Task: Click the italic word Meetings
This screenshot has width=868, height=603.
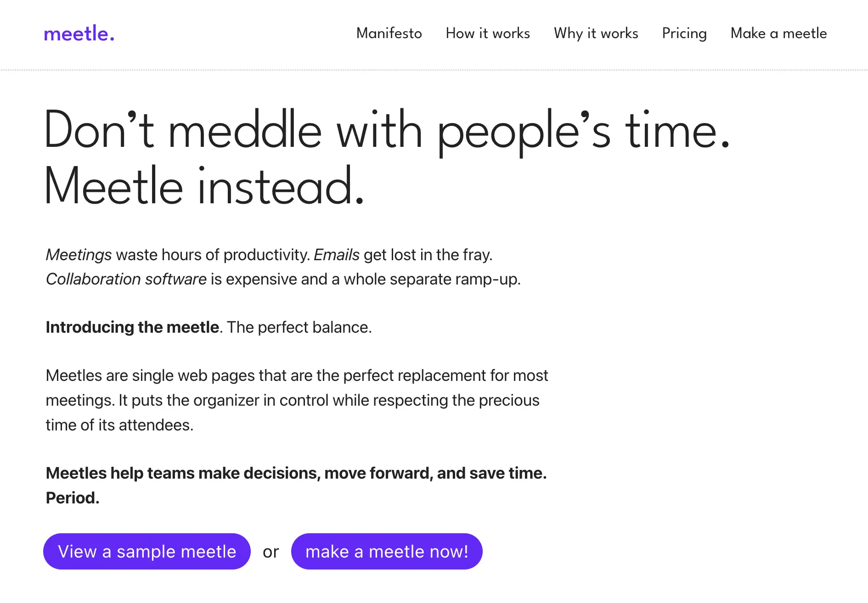Action: [x=79, y=255]
